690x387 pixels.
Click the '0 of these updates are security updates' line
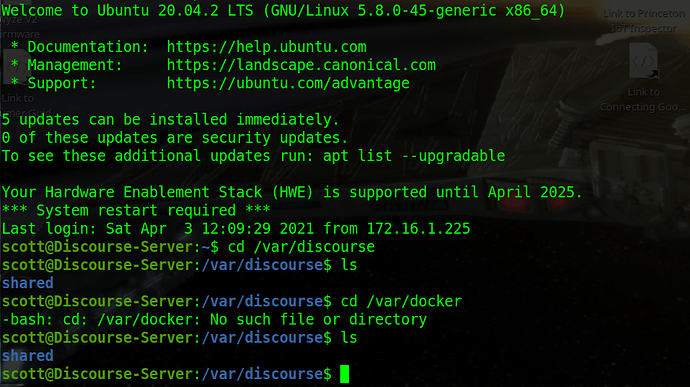175,138
